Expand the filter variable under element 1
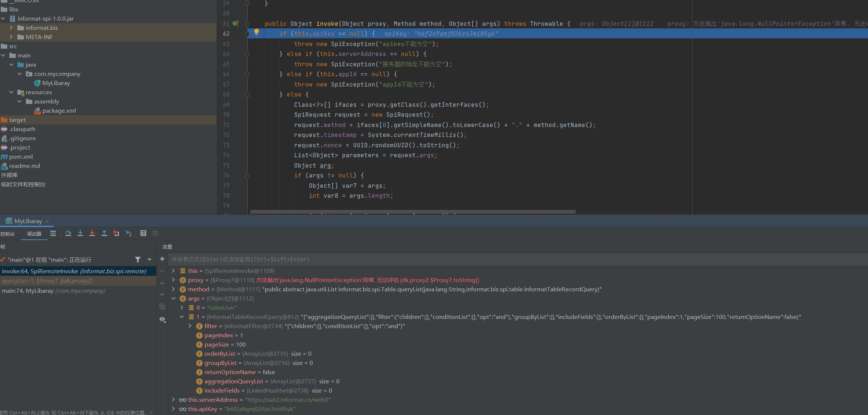The image size is (868, 415). pos(190,326)
